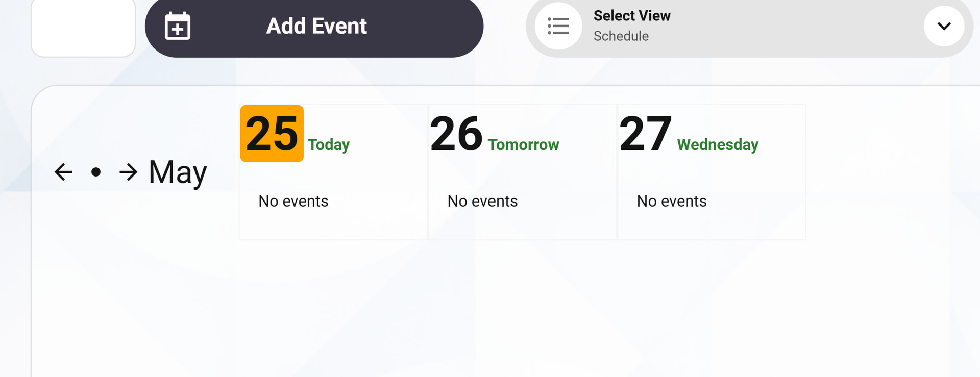This screenshot has width=980, height=377.
Task: Click the Add Event button label
Action: coord(316,26)
